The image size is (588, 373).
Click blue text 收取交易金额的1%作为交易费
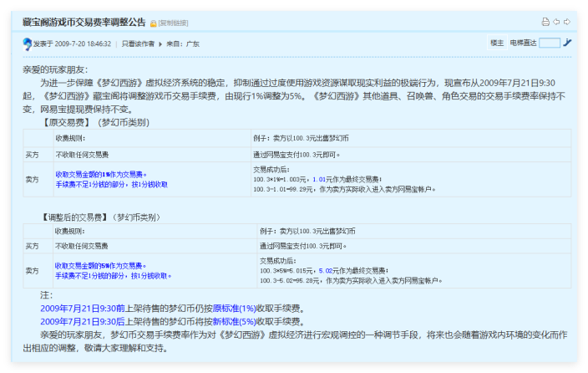click(100, 174)
